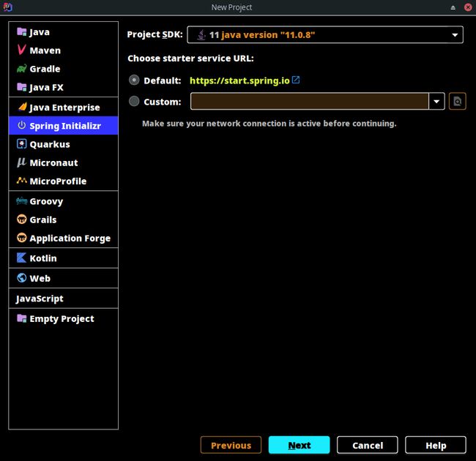The image size is (476, 461).
Task: Choose the Micronaut project type
Action: (x=64, y=162)
